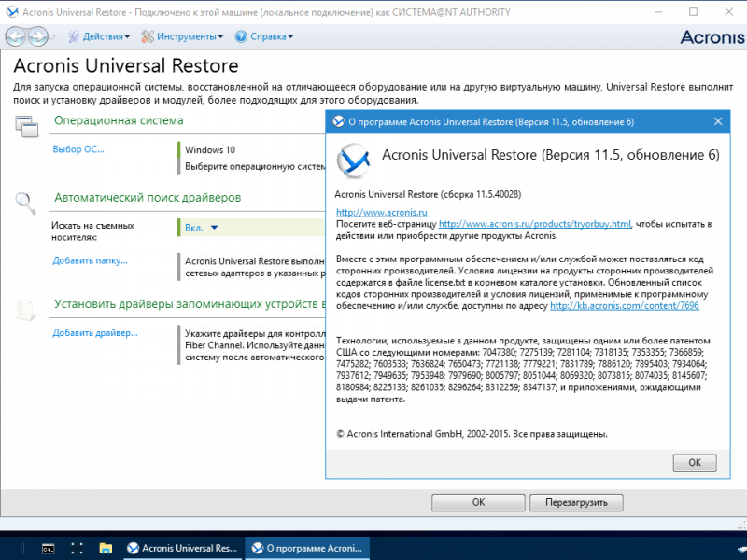Open navigation history dropdown arrow
The height and width of the screenshot is (560, 747).
coord(52,37)
